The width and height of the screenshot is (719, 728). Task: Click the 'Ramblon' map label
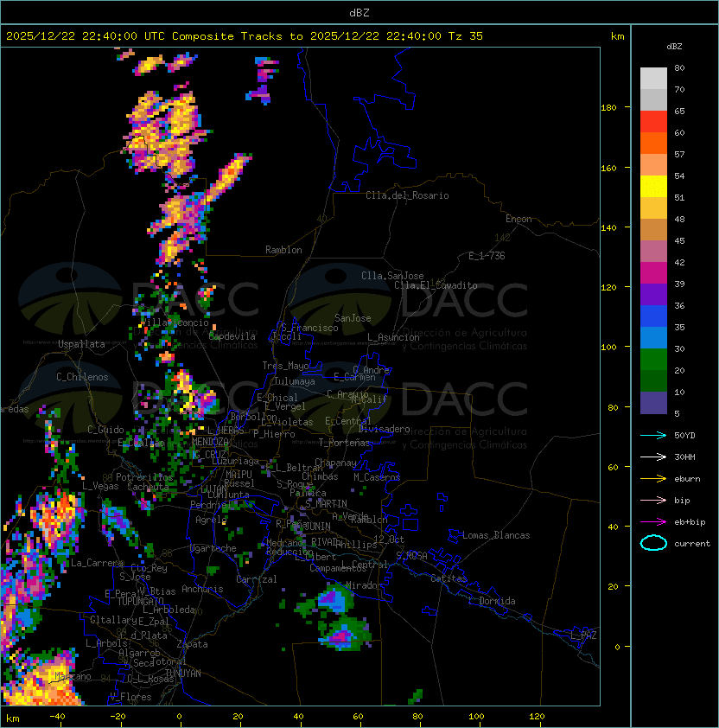[x=283, y=250]
